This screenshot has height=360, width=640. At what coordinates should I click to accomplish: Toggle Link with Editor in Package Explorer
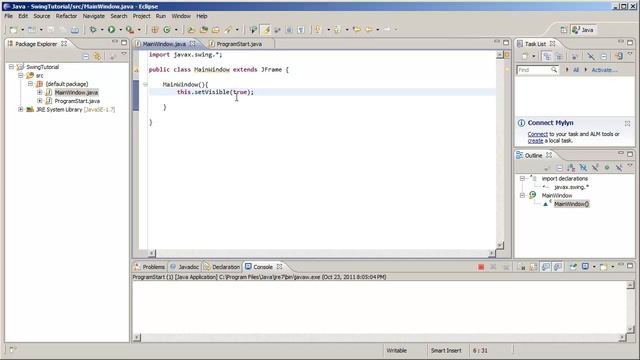pyautogui.click(x=98, y=56)
